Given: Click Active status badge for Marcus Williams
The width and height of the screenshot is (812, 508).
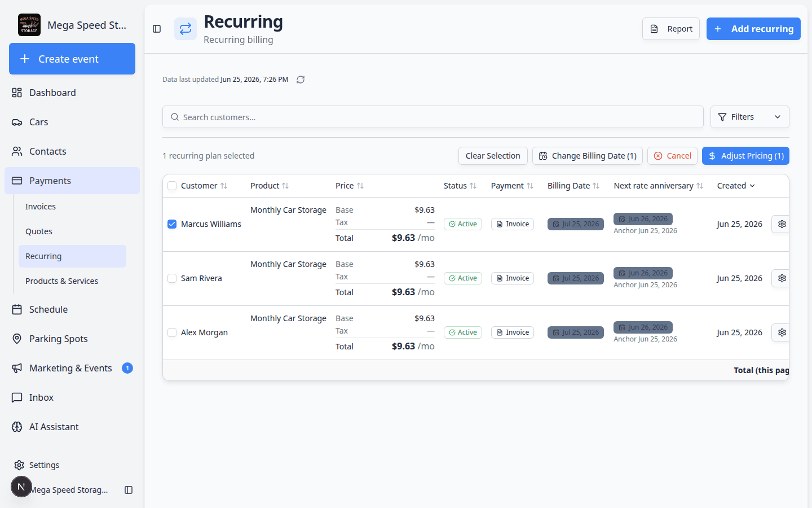Looking at the screenshot, I should point(463,224).
